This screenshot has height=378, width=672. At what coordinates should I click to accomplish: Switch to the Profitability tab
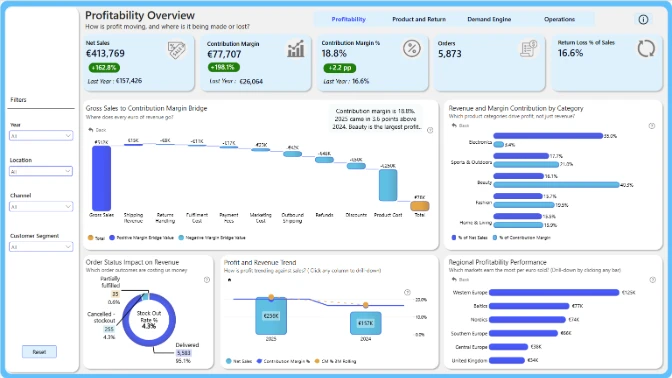(348, 19)
